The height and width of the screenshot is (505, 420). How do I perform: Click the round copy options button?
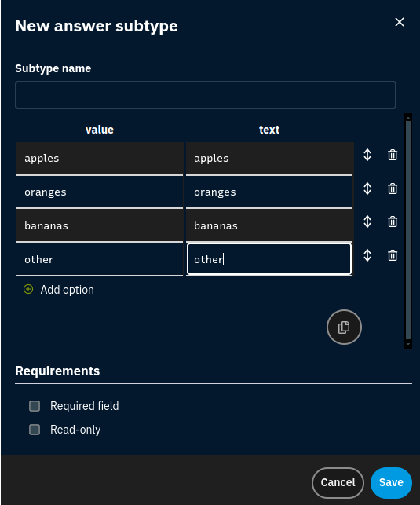344,328
